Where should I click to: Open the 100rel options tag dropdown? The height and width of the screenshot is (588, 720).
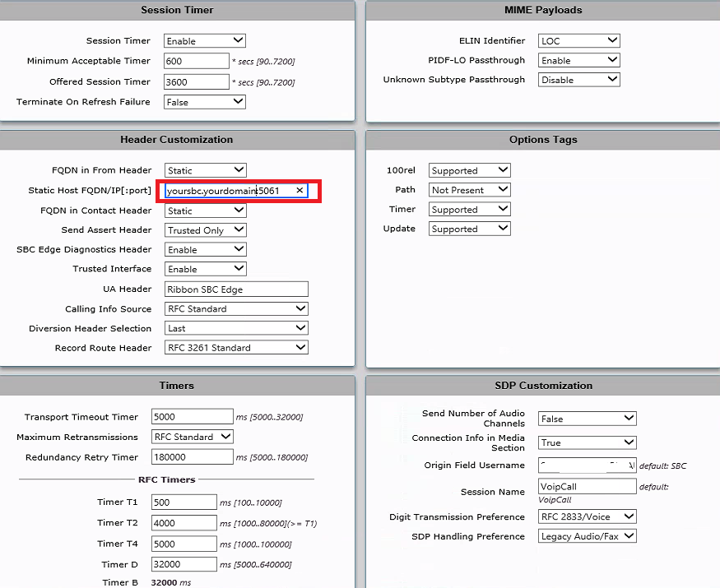pyautogui.click(x=469, y=170)
